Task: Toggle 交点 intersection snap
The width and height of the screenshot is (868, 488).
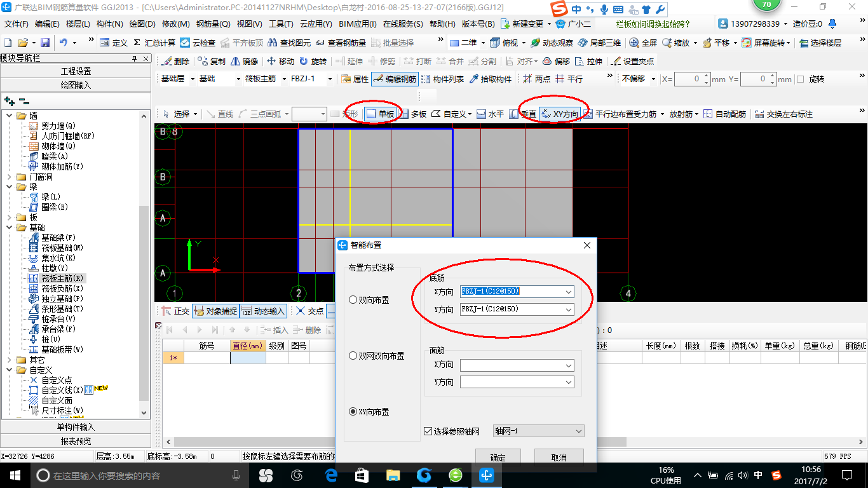Action: coord(309,311)
